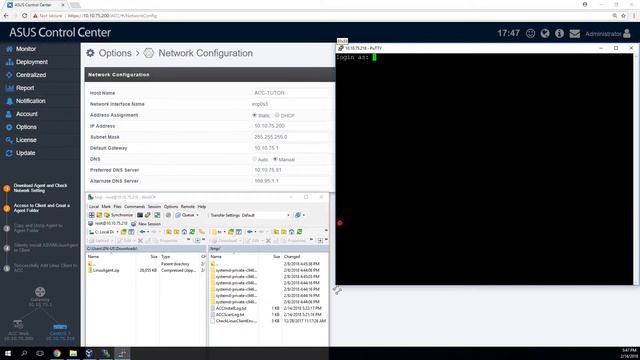Click the License key icon in sidebar
The height and width of the screenshot is (360, 640).
pos(9,140)
